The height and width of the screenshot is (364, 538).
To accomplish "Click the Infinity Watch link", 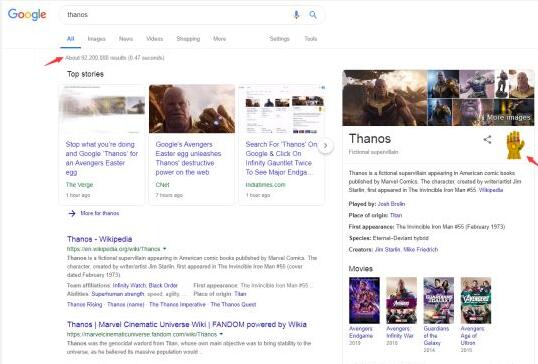I will [129, 285].
